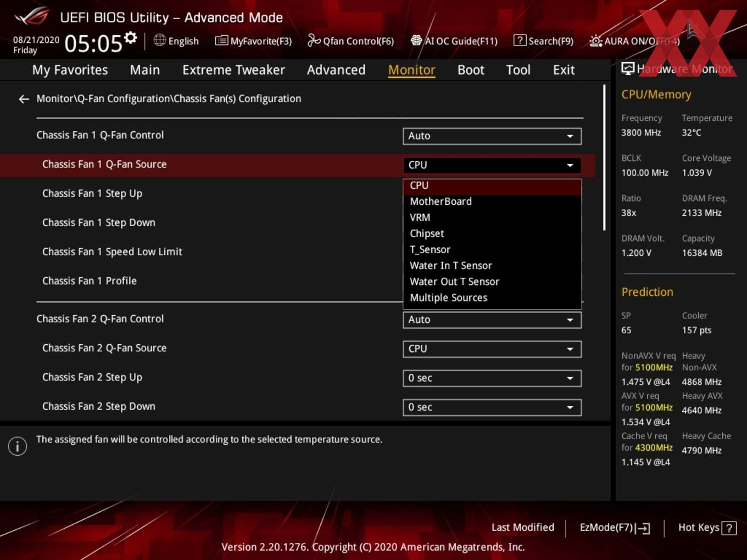The height and width of the screenshot is (560, 747).
Task: Toggle AURA ON/OFF lighting
Action: [x=634, y=41]
